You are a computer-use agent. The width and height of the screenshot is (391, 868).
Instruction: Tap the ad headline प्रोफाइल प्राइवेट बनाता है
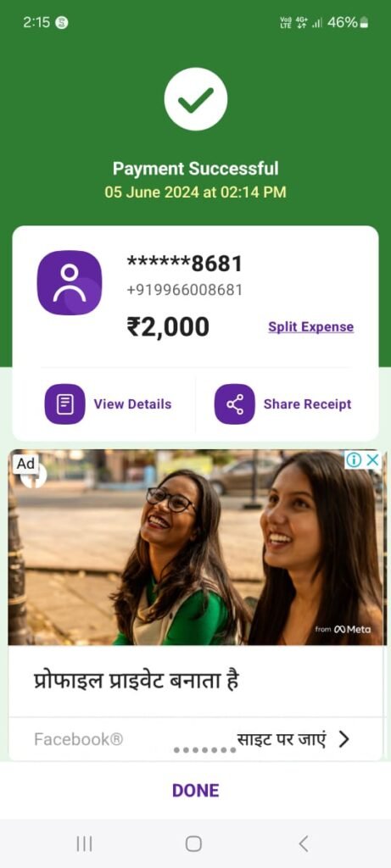coord(137,681)
